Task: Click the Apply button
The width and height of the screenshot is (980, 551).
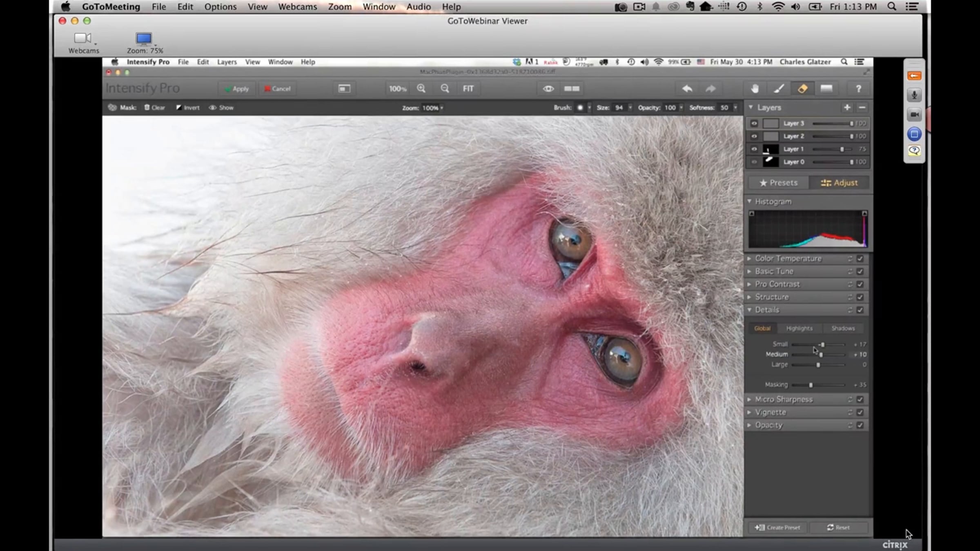Action: pyautogui.click(x=236, y=89)
